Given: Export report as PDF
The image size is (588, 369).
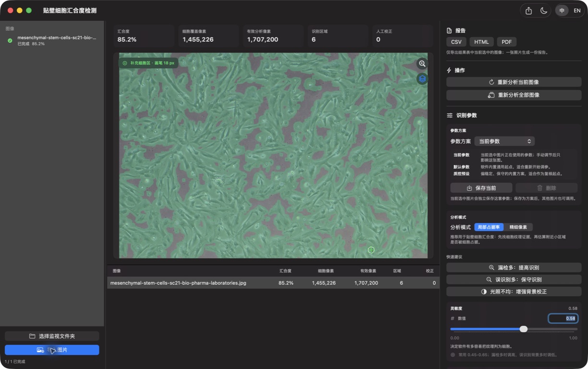Looking at the screenshot, I should pos(507,42).
